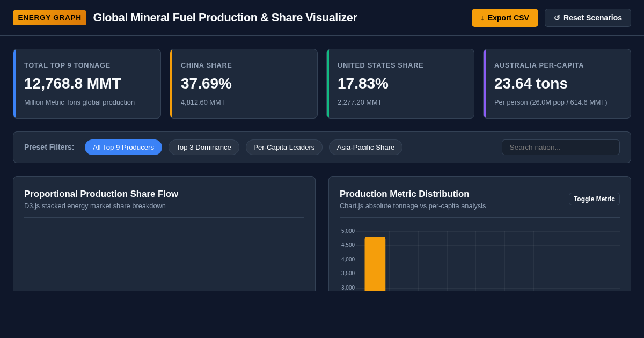This screenshot has width=644, height=338.
Task: Click the 3,500 y-axis tick label
Action: coord(348,274)
